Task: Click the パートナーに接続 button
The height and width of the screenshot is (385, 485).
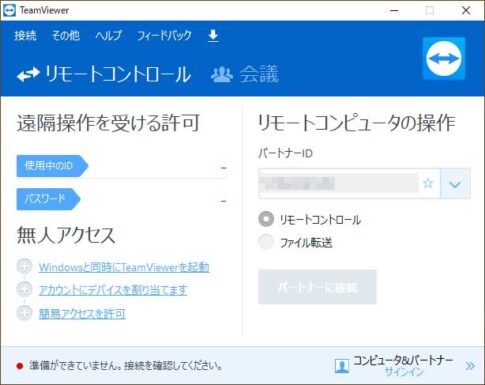Action: click(317, 287)
